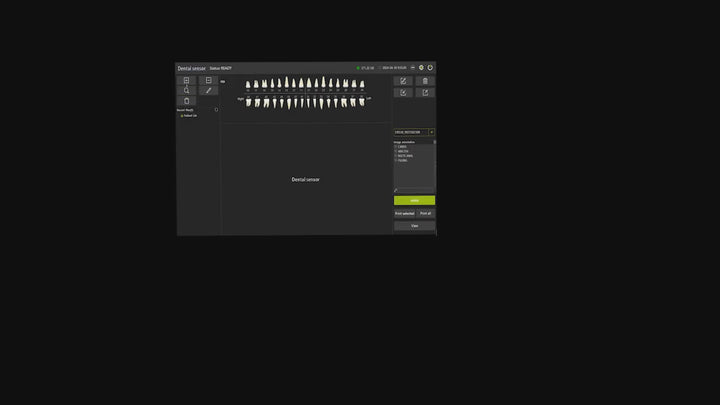The width and height of the screenshot is (720, 405).
Task: Click the power icon in title bar
Action: click(x=430, y=68)
